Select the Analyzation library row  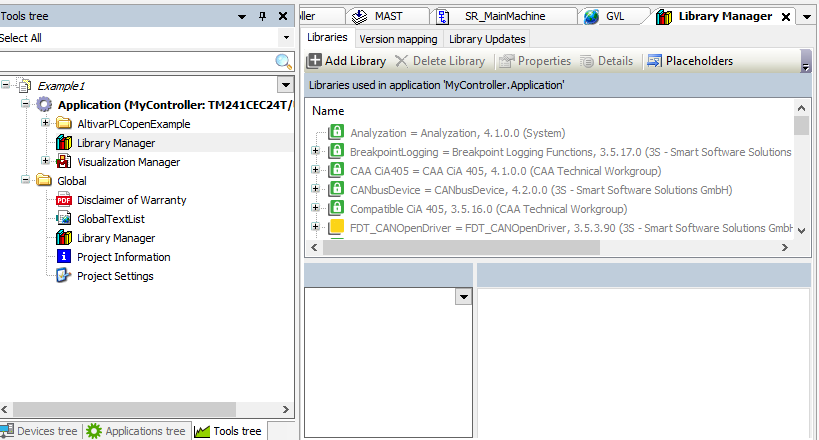coord(457,133)
